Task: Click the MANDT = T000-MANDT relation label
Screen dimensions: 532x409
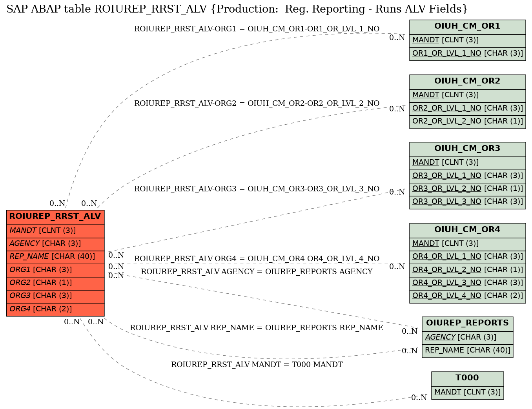Action: 257,365
